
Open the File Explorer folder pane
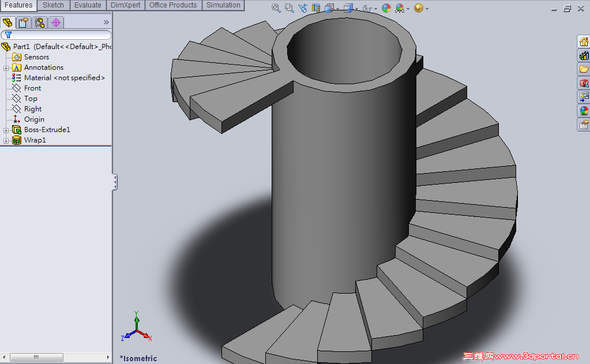[x=584, y=69]
